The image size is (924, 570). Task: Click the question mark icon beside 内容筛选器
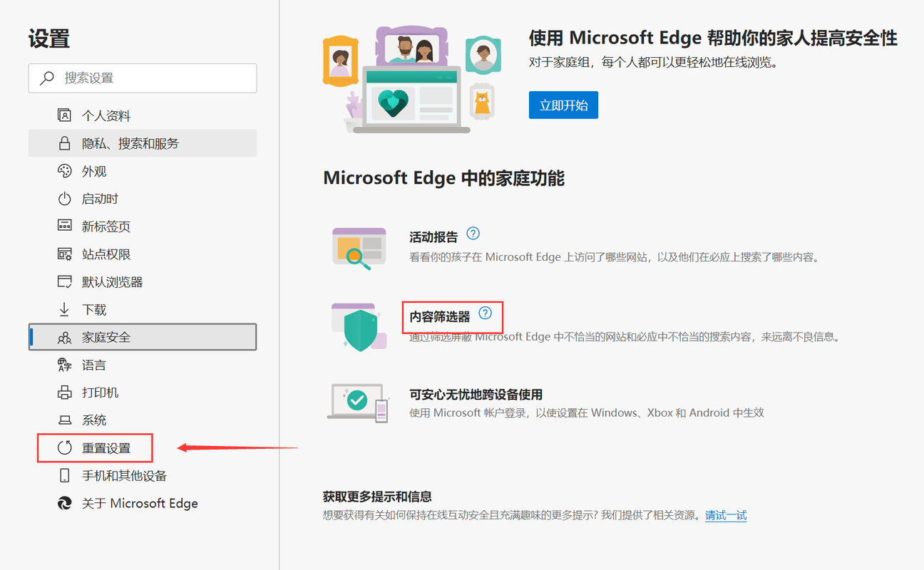pos(486,313)
